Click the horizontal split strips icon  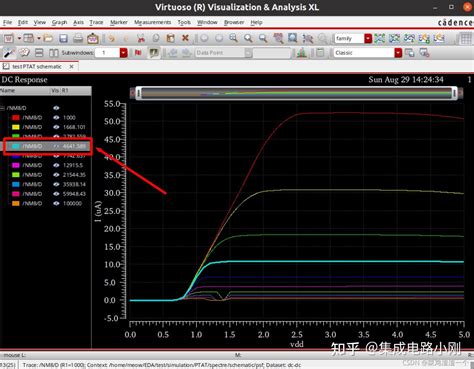coord(39,53)
